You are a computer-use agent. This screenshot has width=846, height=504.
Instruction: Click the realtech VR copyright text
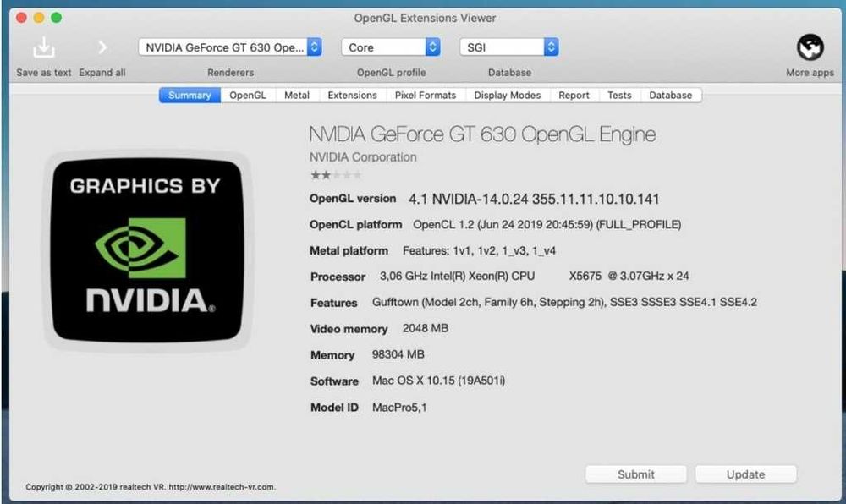pyautogui.click(x=151, y=487)
